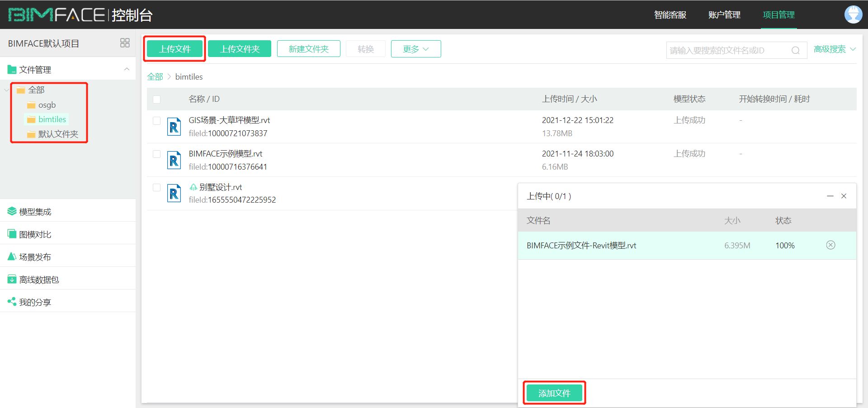Image resolution: width=868 pixels, height=408 pixels.
Task: Click the 上传文件夹 button
Action: (240, 49)
